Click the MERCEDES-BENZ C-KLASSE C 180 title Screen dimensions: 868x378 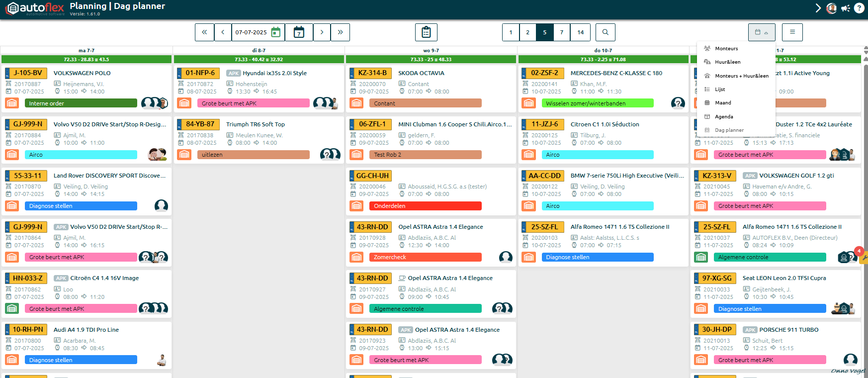[x=616, y=73]
